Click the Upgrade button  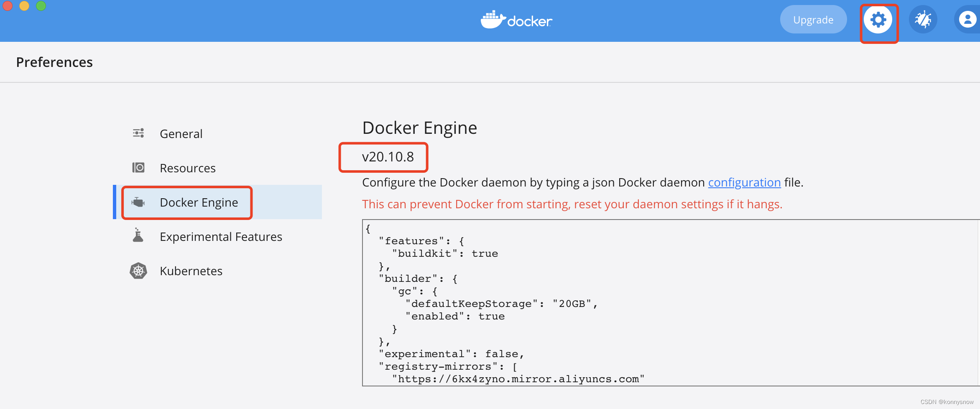[813, 20]
